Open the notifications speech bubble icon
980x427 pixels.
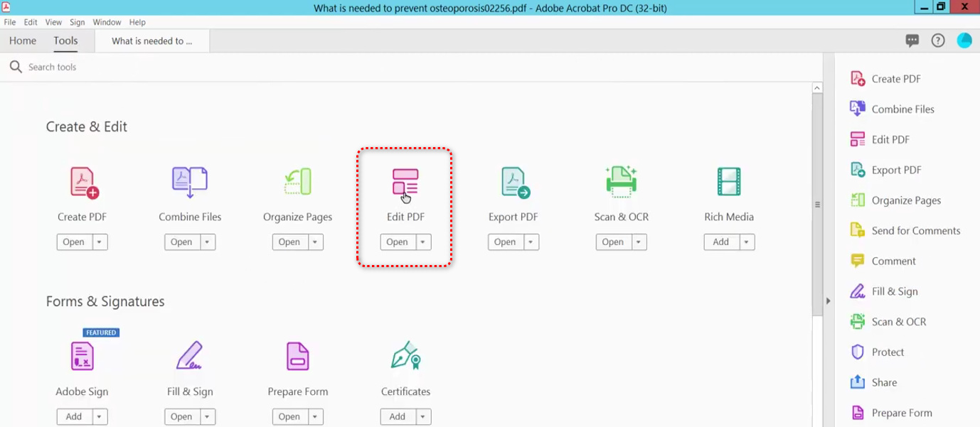coord(912,41)
